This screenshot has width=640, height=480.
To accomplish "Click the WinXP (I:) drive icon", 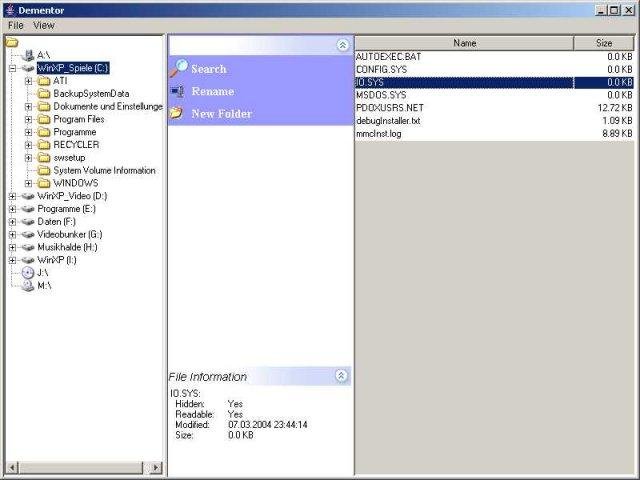I will coord(28,260).
